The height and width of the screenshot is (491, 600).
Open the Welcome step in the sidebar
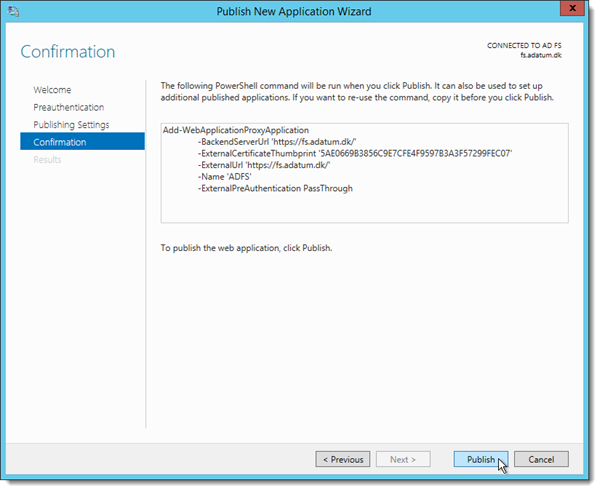[52, 90]
